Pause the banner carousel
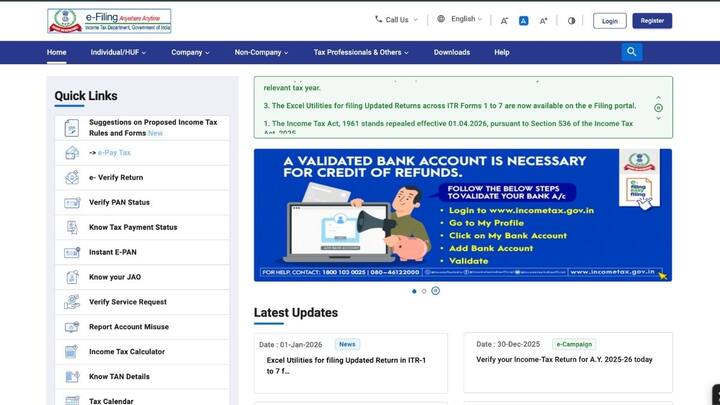The image size is (720, 405). (x=435, y=291)
